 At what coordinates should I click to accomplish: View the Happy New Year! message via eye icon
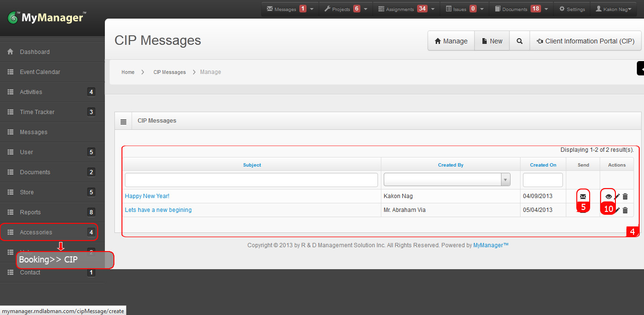click(x=608, y=196)
